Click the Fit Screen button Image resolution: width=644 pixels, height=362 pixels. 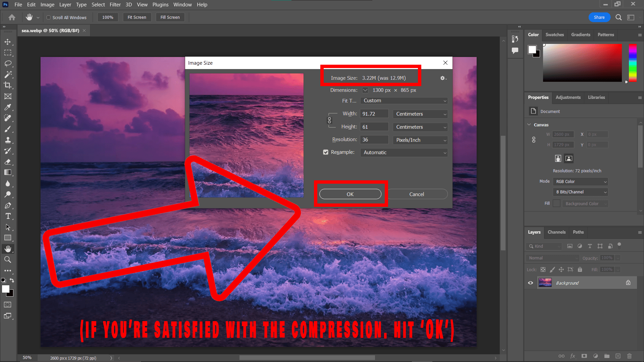tap(137, 17)
